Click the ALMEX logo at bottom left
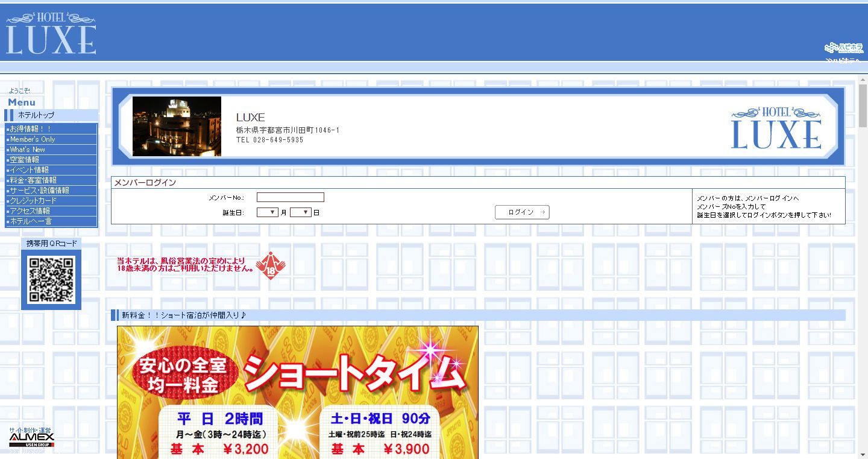This screenshot has height=459, width=868. pyautogui.click(x=31, y=438)
